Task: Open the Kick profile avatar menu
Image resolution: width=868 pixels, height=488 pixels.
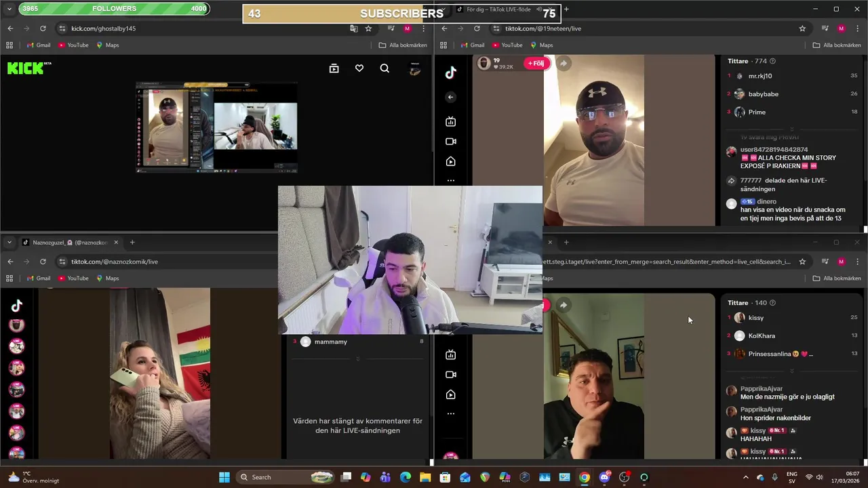Action: pos(415,68)
